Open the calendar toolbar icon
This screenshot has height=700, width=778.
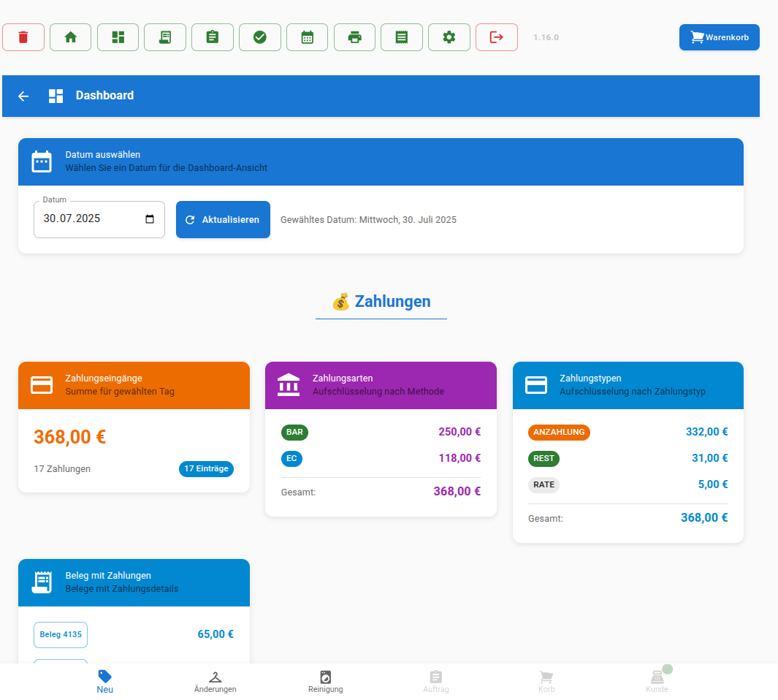[307, 37]
